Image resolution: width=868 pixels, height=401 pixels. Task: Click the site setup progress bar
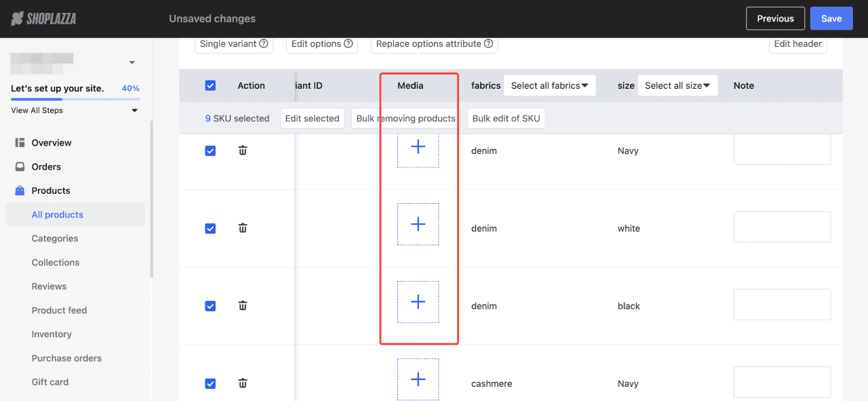tap(75, 99)
